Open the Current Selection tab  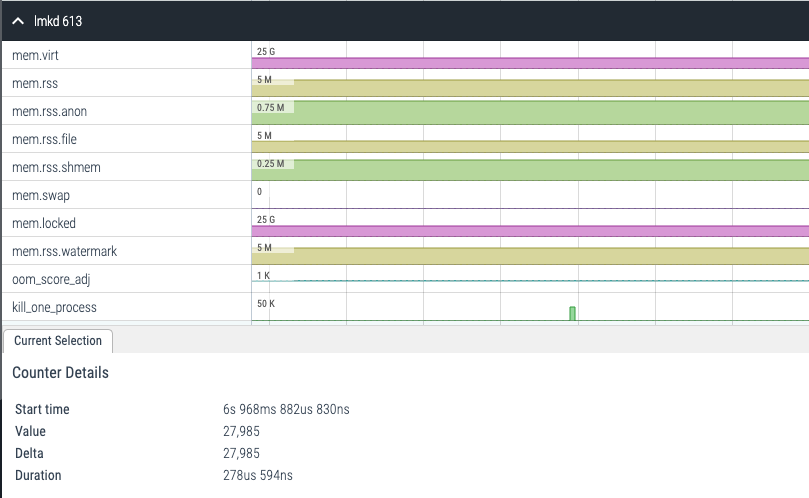tap(58, 341)
